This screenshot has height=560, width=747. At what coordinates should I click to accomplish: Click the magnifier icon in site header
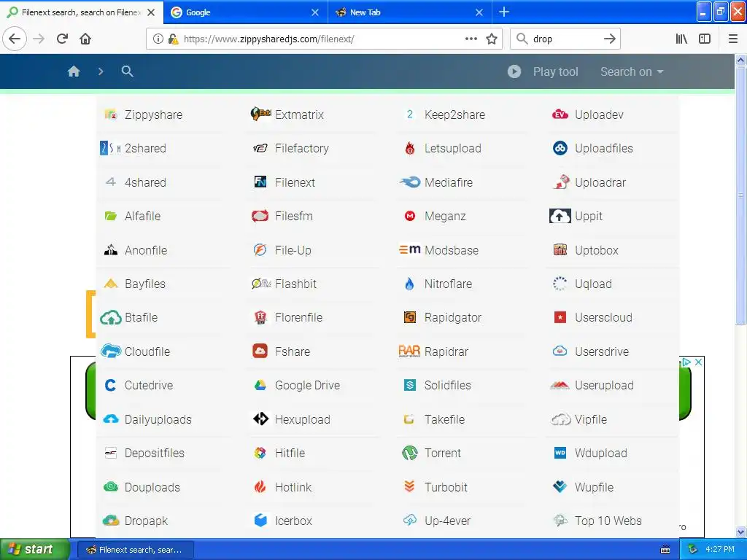click(x=127, y=71)
